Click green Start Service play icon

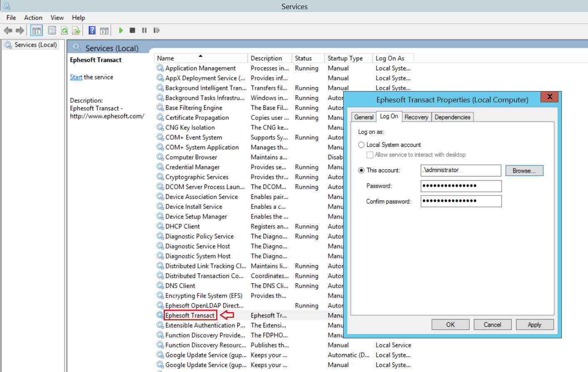pos(121,30)
